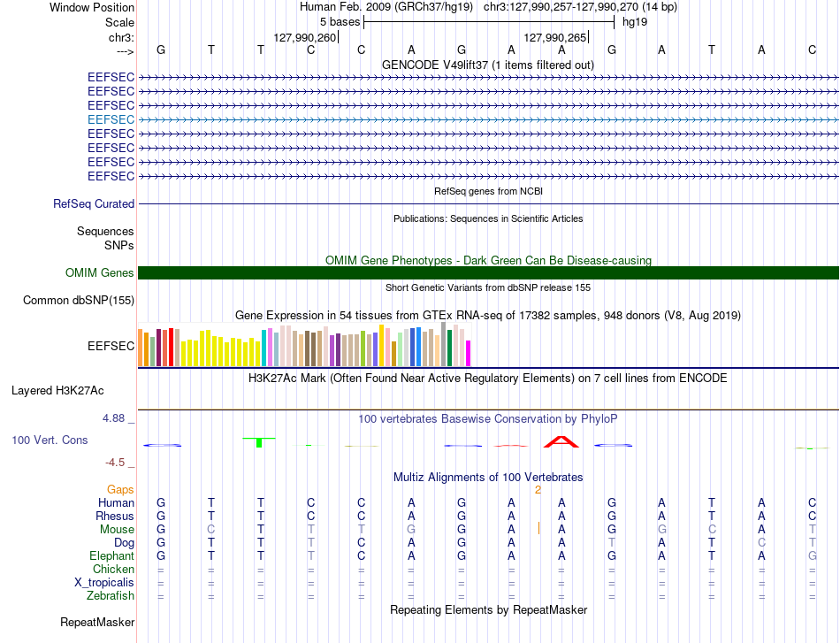
Task: Click the 5 bases scale bar
Action: coord(489,22)
